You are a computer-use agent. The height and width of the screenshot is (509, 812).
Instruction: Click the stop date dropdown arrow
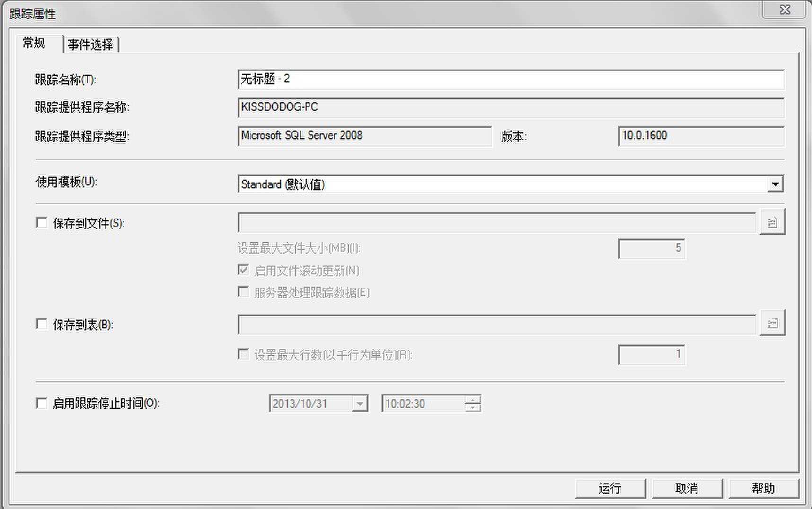(x=360, y=403)
